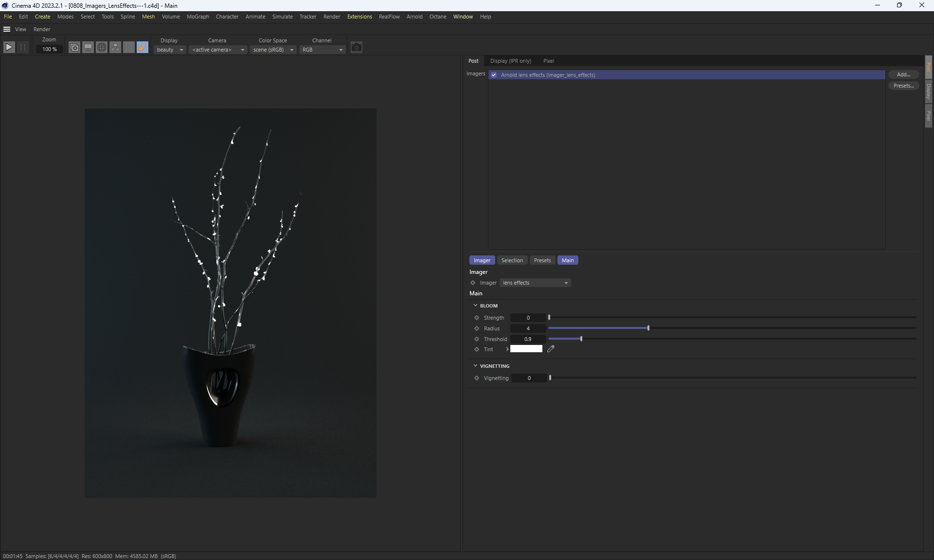The height and width of the screenshot is (560, 934).
Task: Click the three-squares hierarchy toolbar icon
Action: click(115, 47)
